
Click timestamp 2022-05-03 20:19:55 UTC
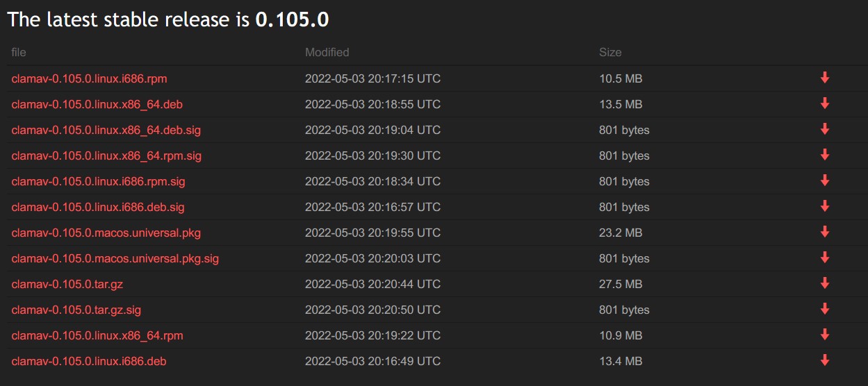372,233
